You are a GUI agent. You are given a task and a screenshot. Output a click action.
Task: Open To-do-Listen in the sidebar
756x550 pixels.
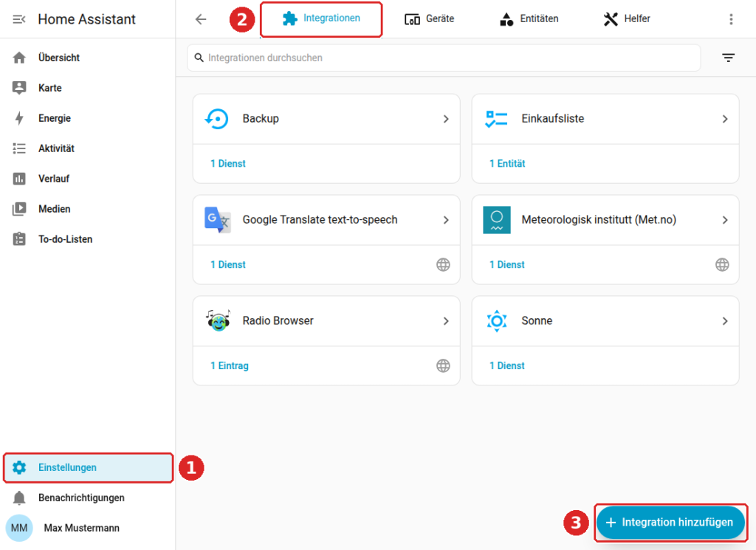tap(88, 239)
